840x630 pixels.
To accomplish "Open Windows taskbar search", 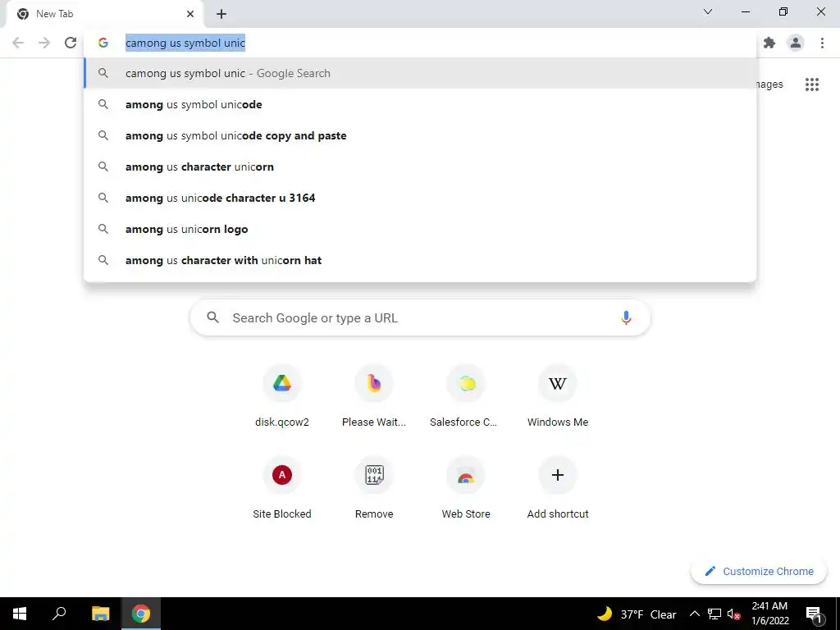I will point(59,614).
